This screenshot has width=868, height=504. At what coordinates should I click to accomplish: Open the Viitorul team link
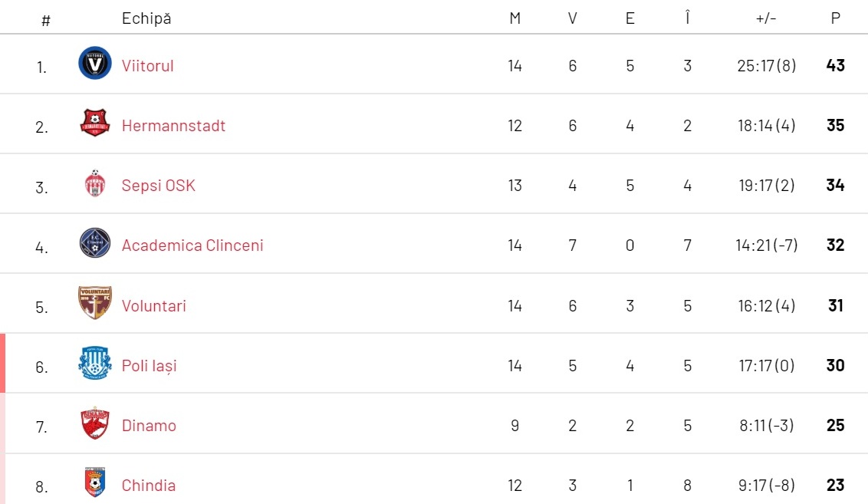(148, 66)
